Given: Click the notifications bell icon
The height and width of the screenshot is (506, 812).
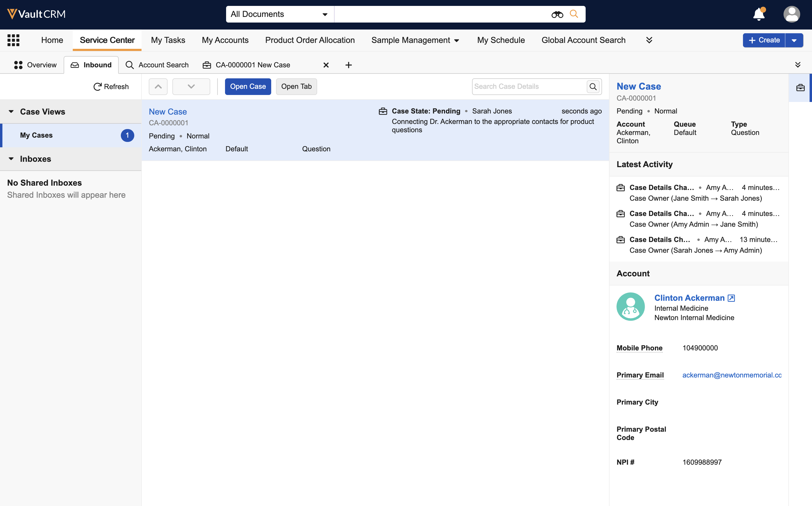Looking at the screenshot, I should pos(758,14).
